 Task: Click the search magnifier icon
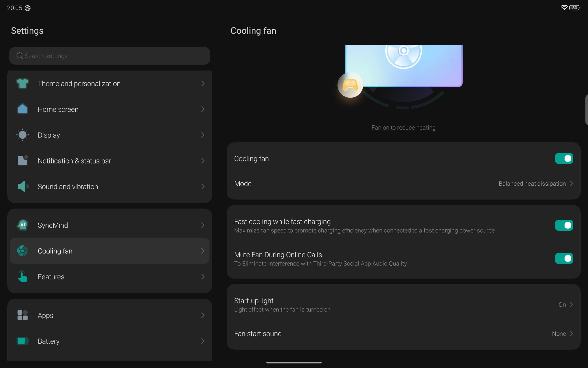point(20,56)
